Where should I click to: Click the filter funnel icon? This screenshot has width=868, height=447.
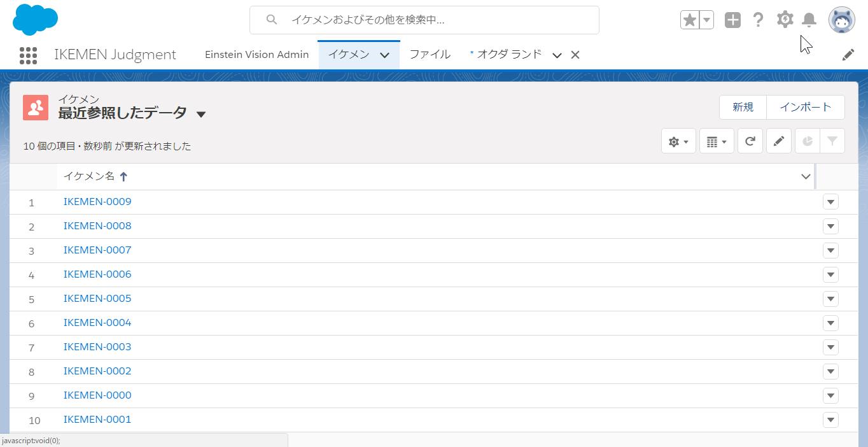click(x=832, y=141)
